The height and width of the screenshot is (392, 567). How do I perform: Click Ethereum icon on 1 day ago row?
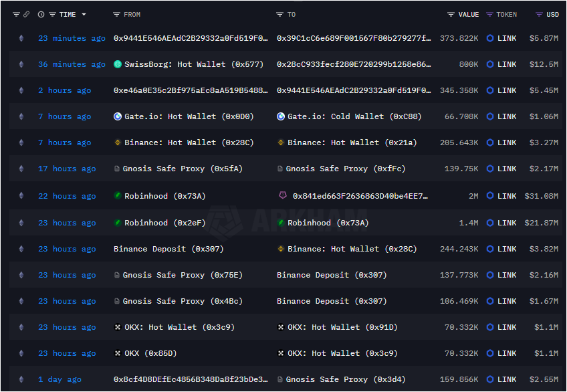pyautogui.click(x=21, y=379)
